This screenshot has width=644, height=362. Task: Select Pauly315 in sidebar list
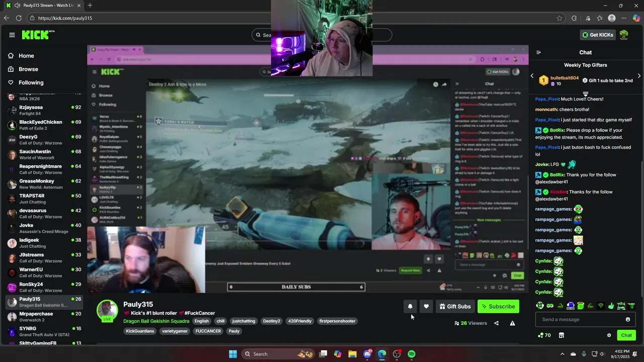pos(44,302)
